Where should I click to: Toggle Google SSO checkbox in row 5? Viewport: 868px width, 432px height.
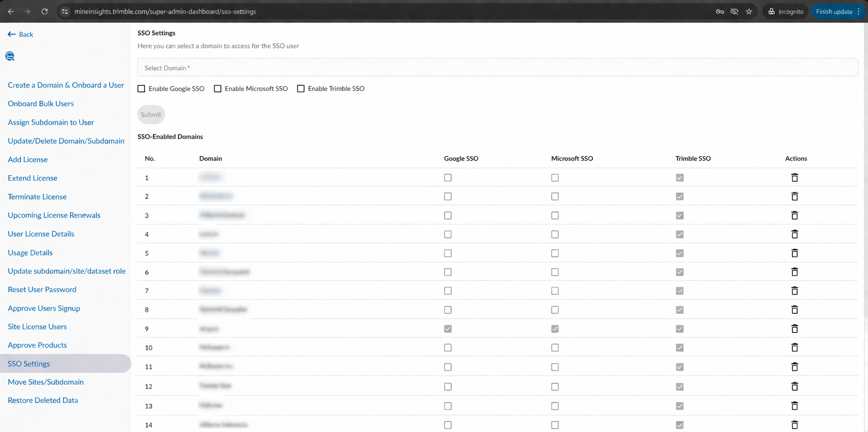(x=448, y=253)
